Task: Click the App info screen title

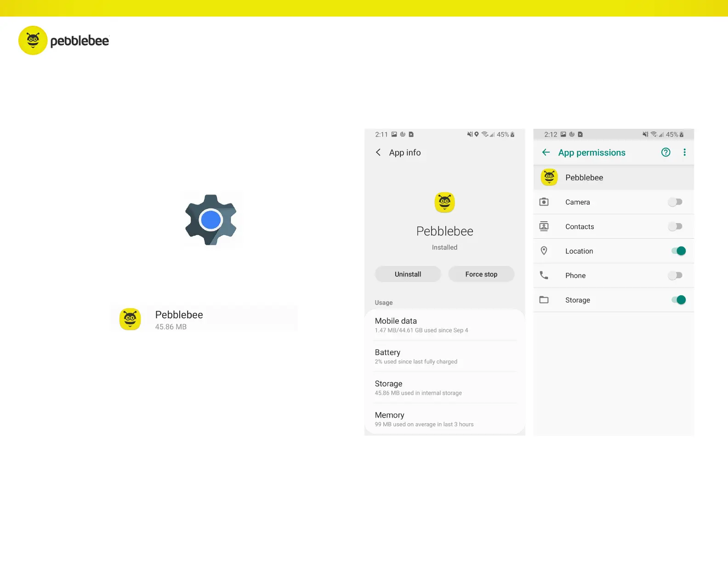Action: pyautogui.click(x=405, y=153)
